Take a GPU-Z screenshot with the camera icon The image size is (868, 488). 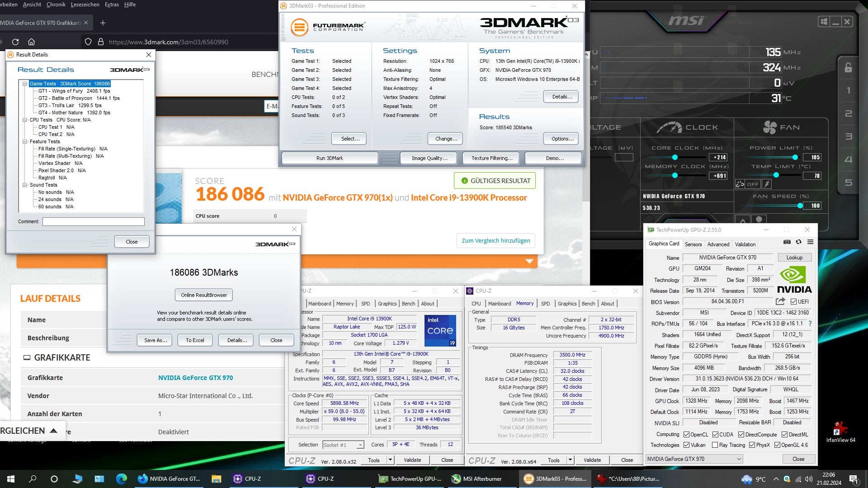[x=787, y=242]
